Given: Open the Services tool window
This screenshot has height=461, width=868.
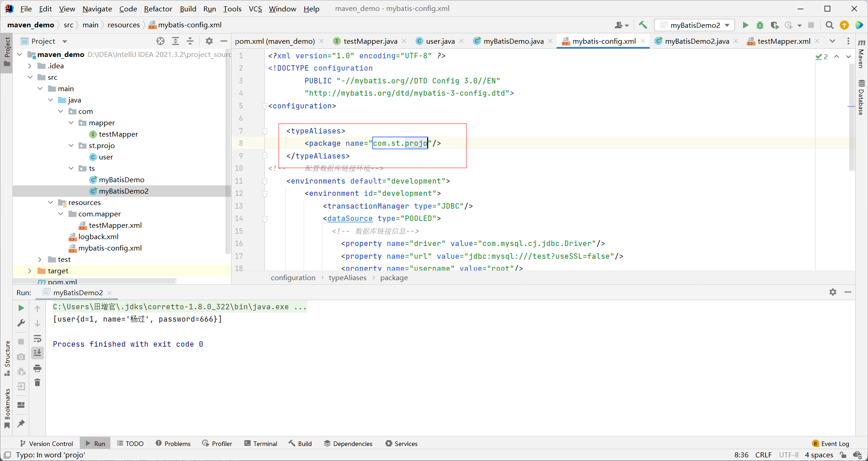Looking at the screenshot, I should point(402,443).
